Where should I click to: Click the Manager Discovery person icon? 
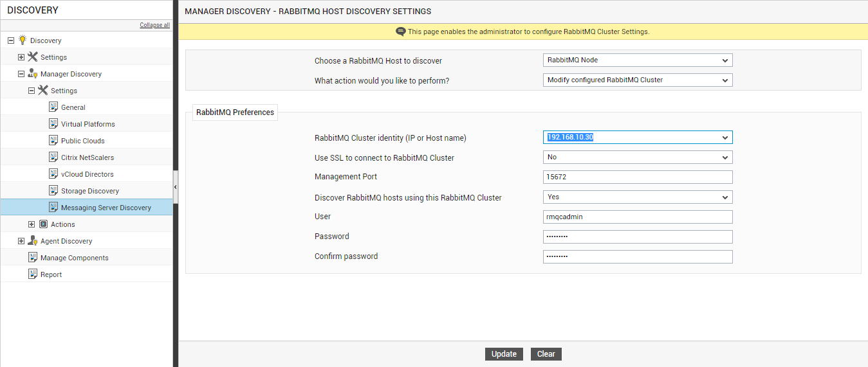tap(33, 73)
